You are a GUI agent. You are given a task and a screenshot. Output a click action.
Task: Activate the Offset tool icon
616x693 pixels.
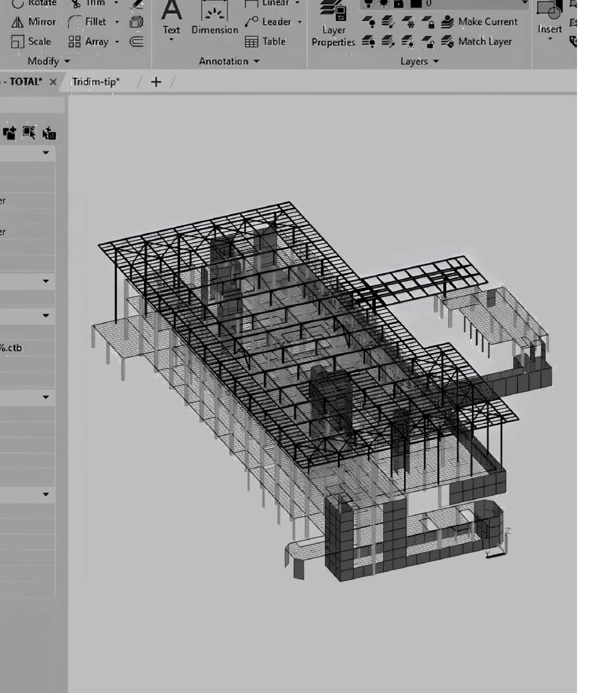point(136,42)
